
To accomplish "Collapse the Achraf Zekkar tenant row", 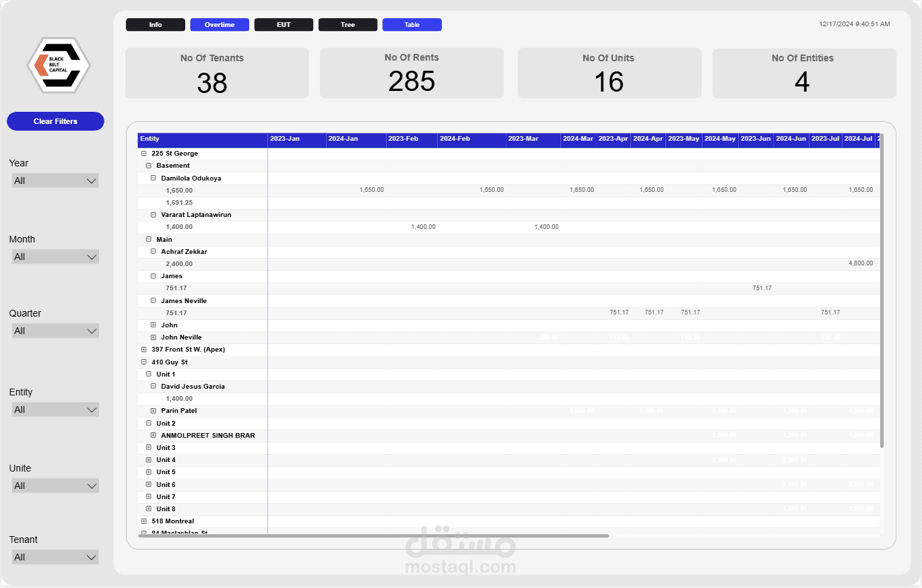I will 153,252.
